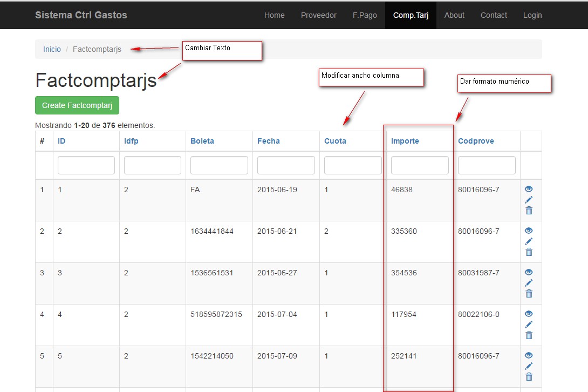Edit record with importe 46838
This screenshot has width=588, height=392.
pyautogui.click(x=529, y=200)
